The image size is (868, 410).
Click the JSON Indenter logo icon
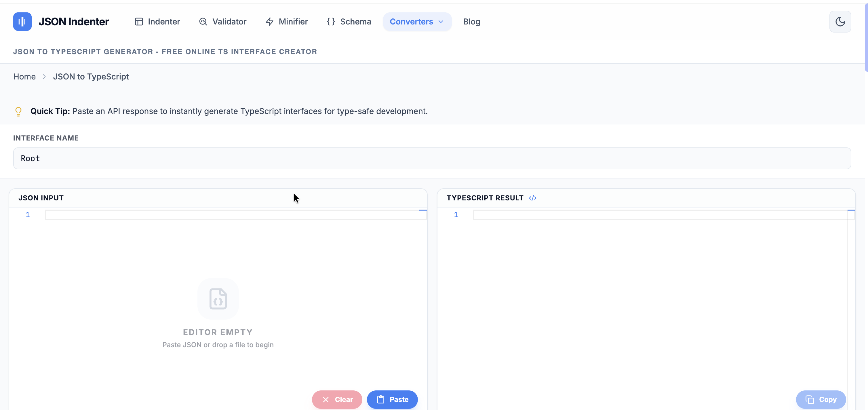click(x=22, y=21)
